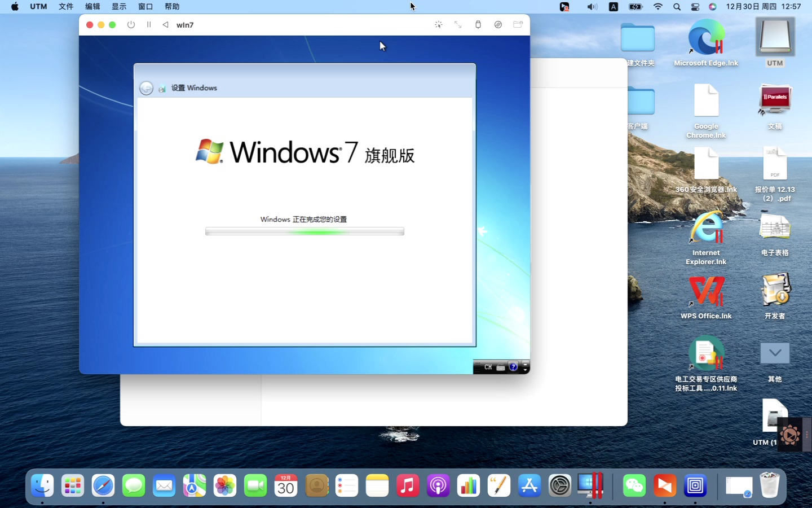
Task: Open Safari from the Dock
Action: point(103,485)
